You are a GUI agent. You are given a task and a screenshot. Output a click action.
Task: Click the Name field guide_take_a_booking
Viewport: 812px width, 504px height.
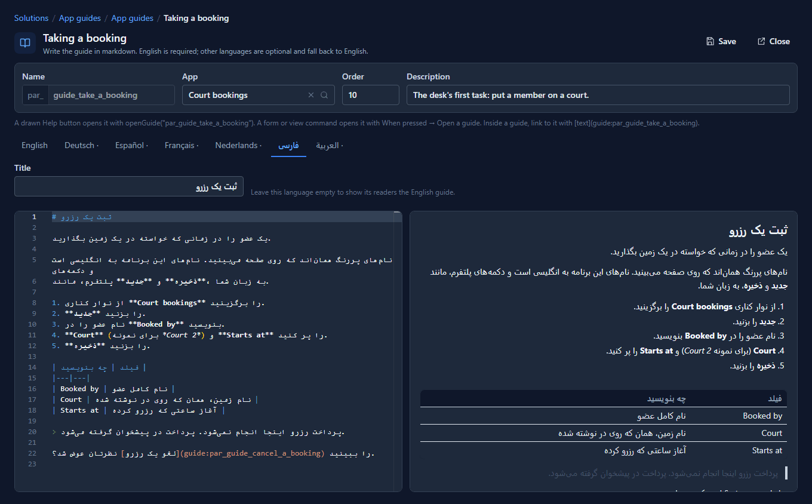pos(111,95)
